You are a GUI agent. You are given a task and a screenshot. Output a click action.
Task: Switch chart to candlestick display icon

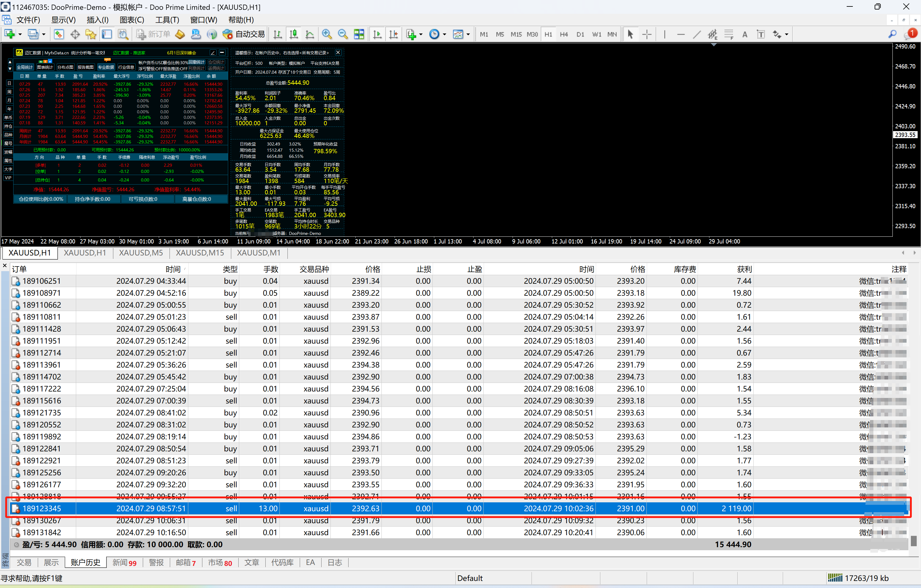tap(294, 34)
